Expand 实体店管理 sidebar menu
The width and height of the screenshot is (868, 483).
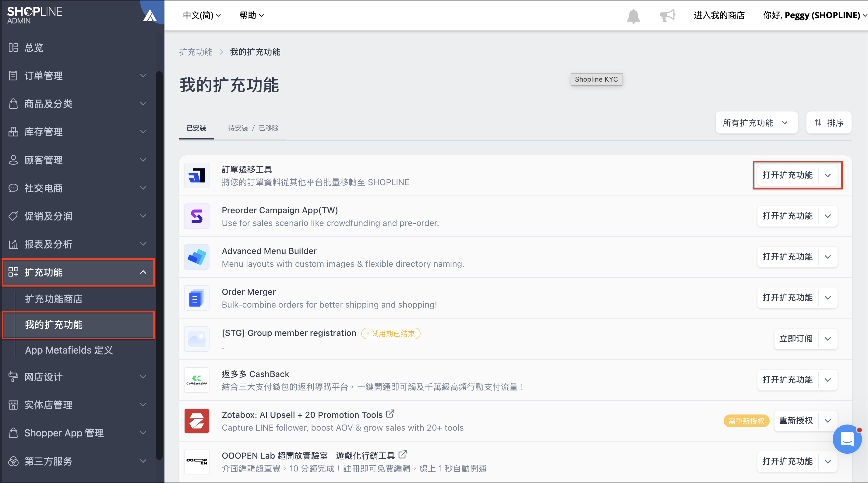pyautogui.click(x=78, y=404)
